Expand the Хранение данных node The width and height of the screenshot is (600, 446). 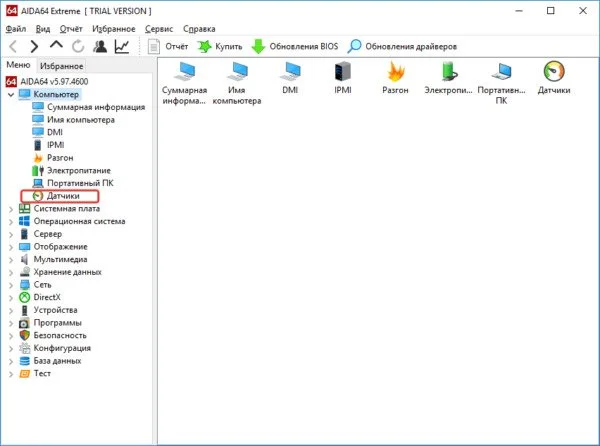tap(11, 272)
